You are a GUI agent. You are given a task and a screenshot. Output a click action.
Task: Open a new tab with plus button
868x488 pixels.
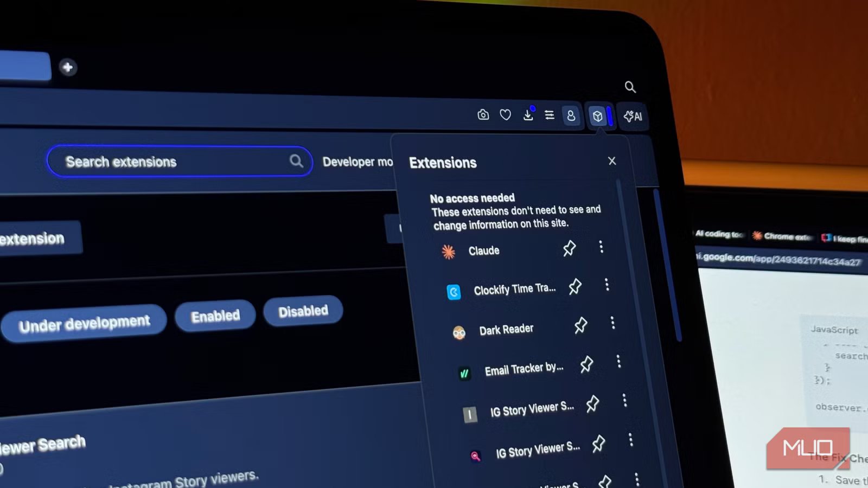[68, 67]
